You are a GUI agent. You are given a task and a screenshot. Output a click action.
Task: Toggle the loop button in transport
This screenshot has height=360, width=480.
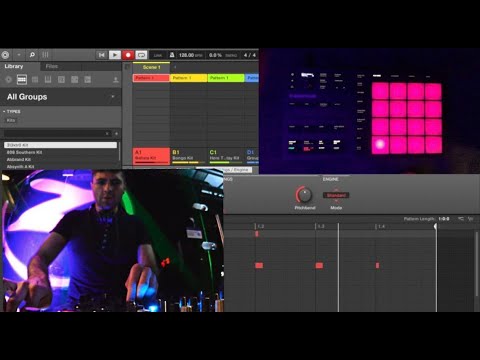click(141, 55)
